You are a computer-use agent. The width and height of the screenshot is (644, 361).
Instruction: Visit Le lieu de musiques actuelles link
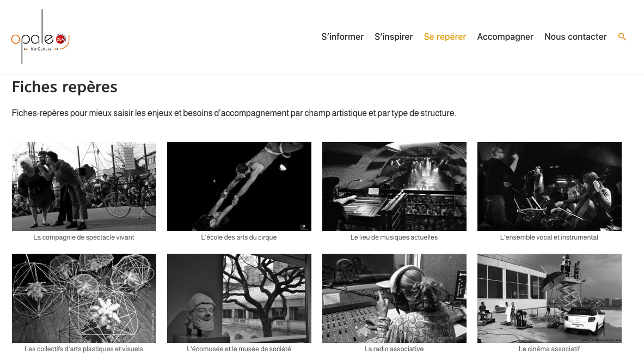pos(394,237)
